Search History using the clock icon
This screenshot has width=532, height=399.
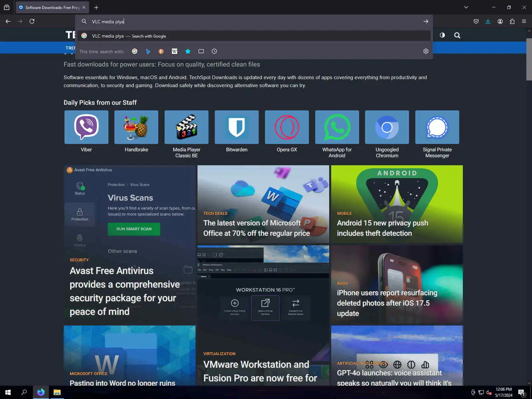[x=214, y=51]
